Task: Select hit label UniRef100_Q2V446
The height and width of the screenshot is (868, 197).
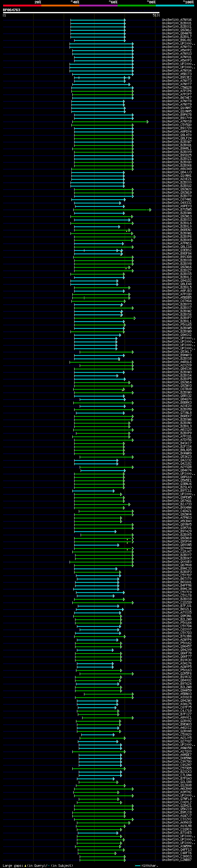Action: [x=177, y=548]
